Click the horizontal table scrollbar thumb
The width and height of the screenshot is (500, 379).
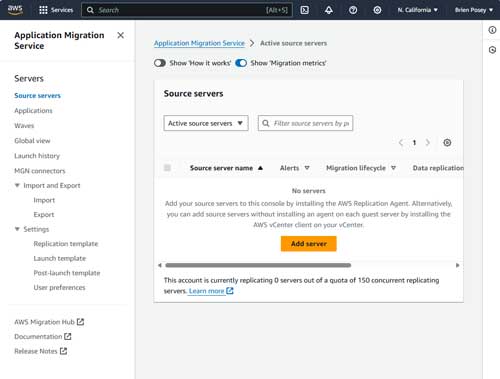(x=258, y=265)
